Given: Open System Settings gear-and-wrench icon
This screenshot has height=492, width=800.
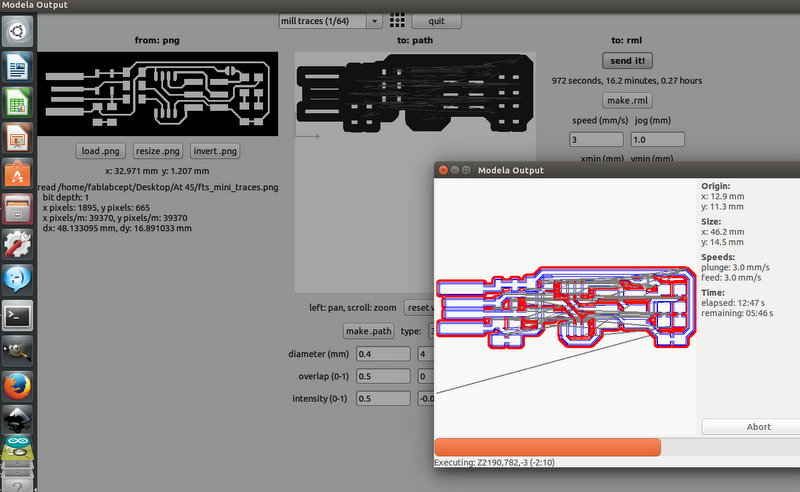Looking at the screenshot, I should coord(18,244).
